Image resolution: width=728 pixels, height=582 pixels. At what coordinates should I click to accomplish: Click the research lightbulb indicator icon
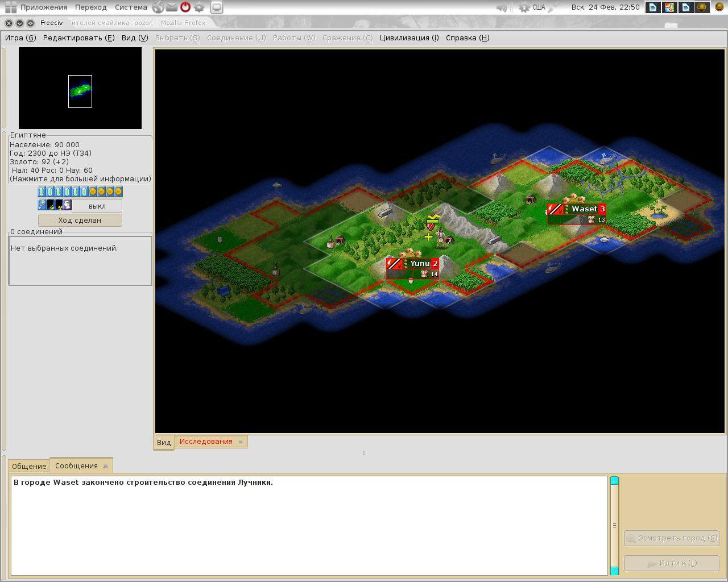[42, 205]
